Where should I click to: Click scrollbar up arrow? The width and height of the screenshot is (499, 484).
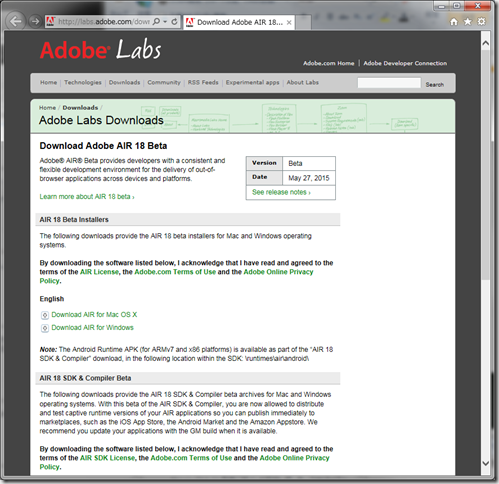486,43
